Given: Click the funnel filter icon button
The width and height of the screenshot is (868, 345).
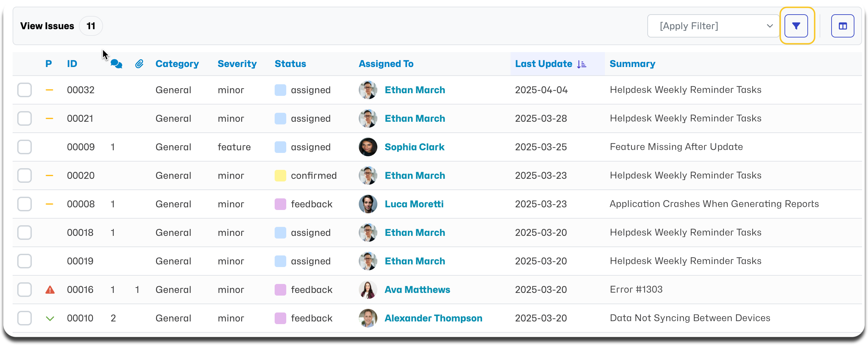Looking at the screenshot, I should coord(796,26).
